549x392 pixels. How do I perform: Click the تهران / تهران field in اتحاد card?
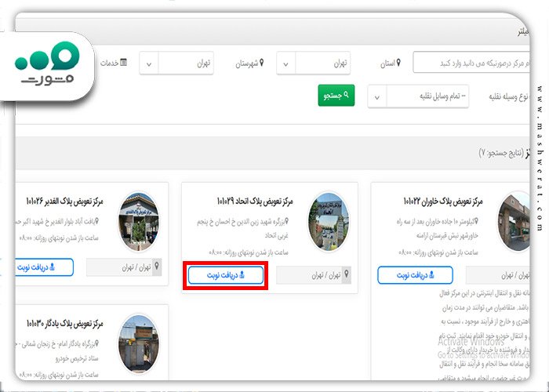click(314, 275)
